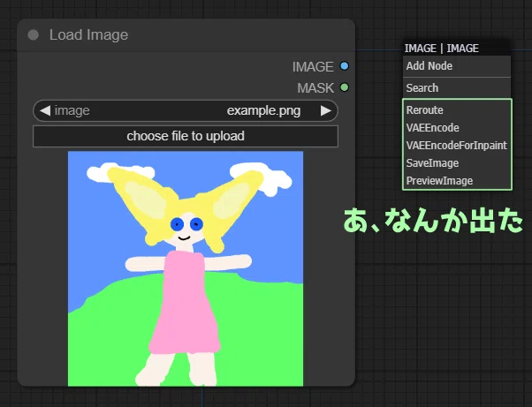This screenshot has width=532, height=407.
Task: Select VAEEncodeForInpaint from the node list
Action: pyautogui.click(x=457, y=146)
